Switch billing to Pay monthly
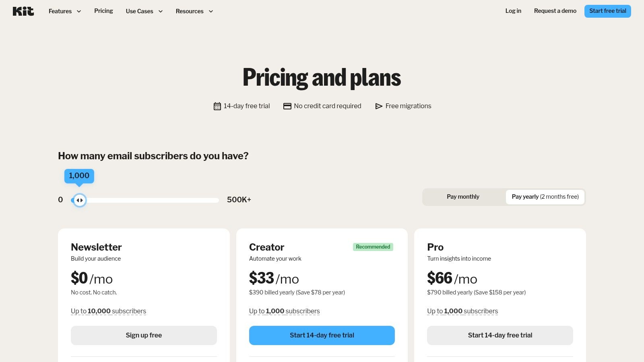 [x=463, y=197]
